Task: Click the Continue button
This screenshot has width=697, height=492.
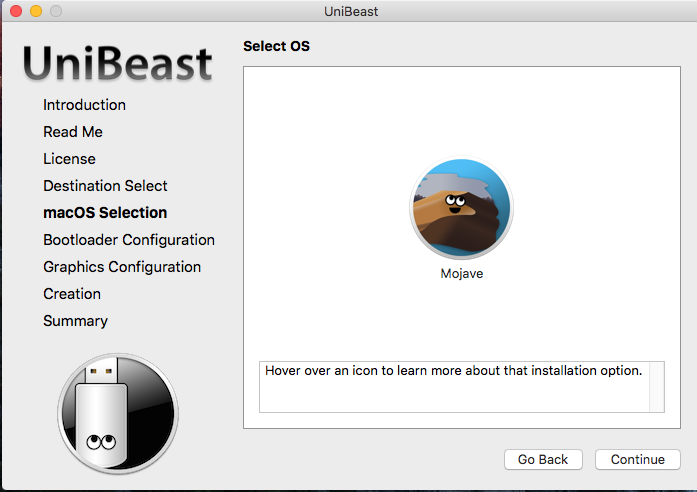Action: (637, 459)
